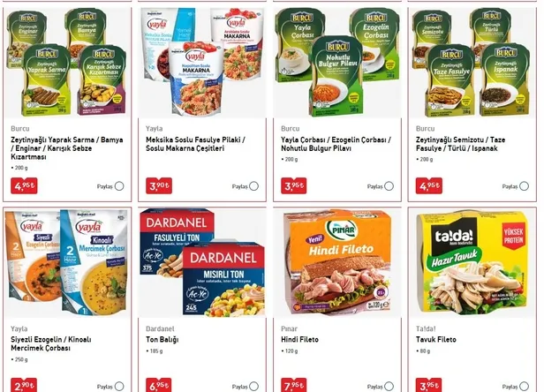
Task: Click the 7,95 price badge for Hindi Fileto
Action: (x=294, y=386)
